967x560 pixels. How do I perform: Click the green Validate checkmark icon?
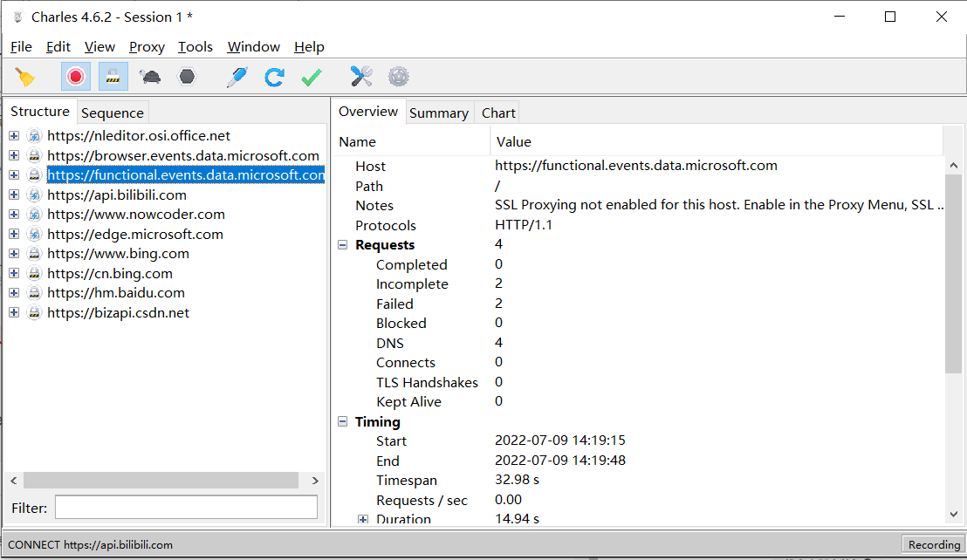(x=312, y=77)
